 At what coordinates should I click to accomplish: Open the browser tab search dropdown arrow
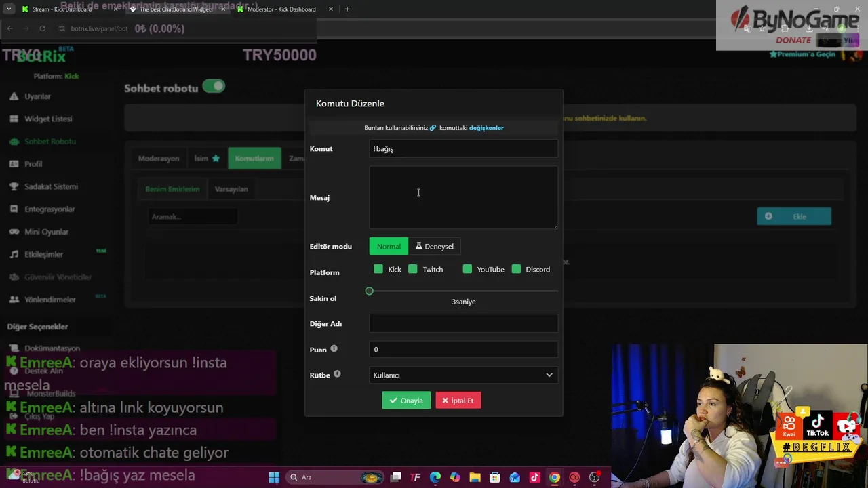[9, 9]
